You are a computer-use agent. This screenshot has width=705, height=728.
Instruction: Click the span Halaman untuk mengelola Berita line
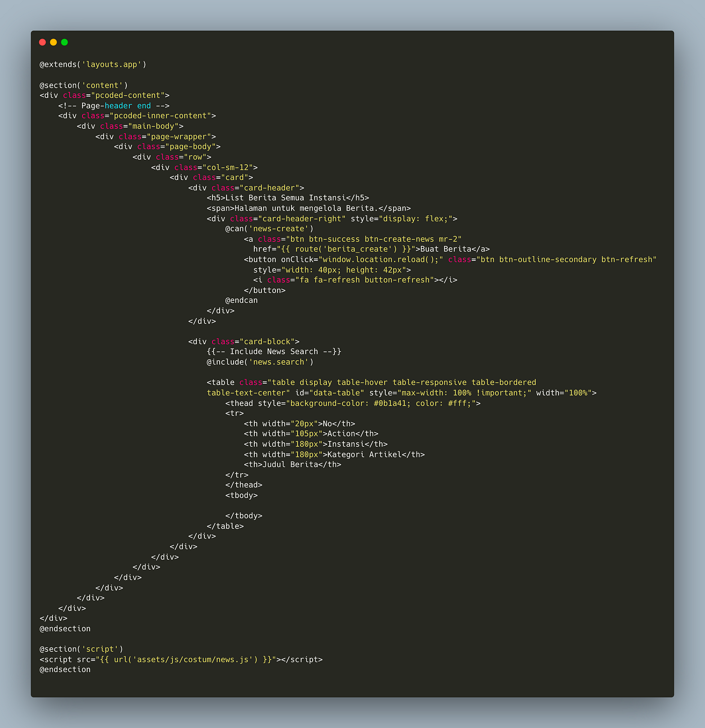coord(309,208)
